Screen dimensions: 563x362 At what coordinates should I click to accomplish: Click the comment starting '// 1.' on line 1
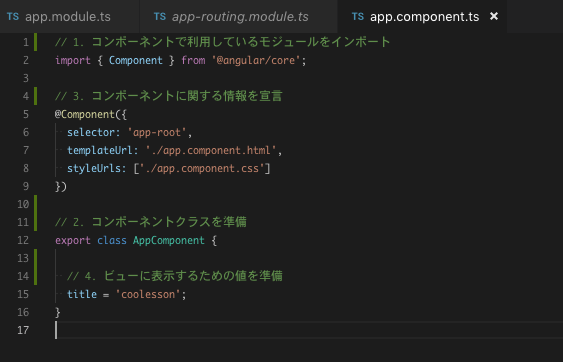(223, 42)
